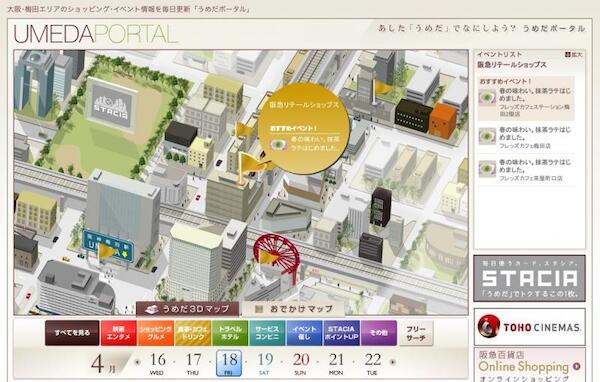Open the フレッズカフェステーション event item
This screenshot has width=600, height=382.
(x=526, y=98)
